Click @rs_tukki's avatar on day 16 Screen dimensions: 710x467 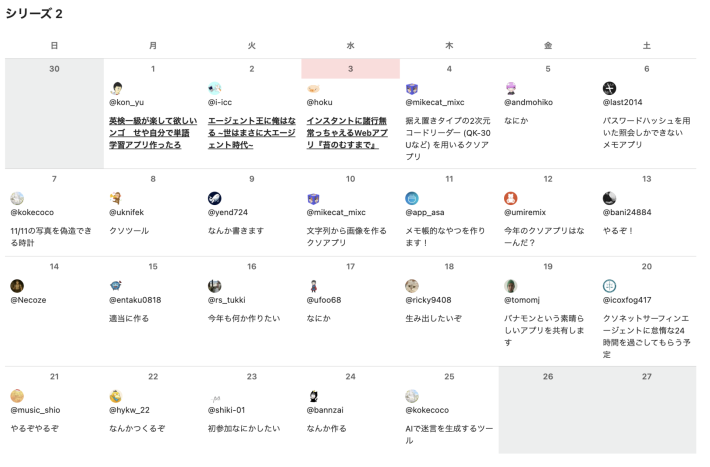pos(215,286)
